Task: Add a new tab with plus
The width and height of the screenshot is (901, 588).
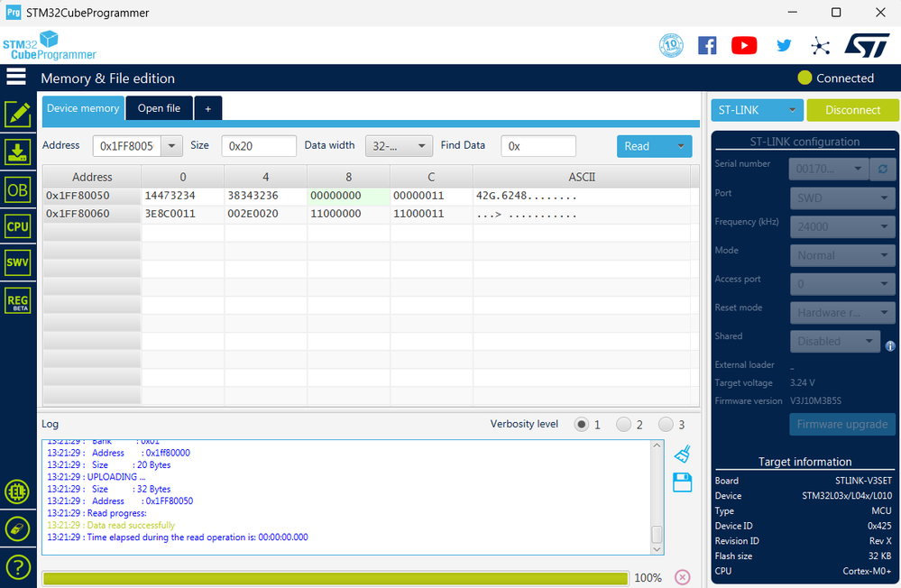Action: tap(208, 108)
